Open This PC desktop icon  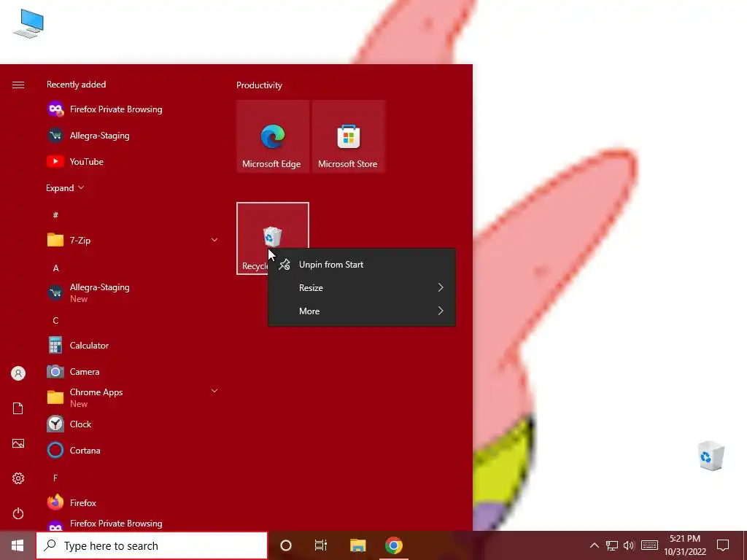click(x=28, y=24)
